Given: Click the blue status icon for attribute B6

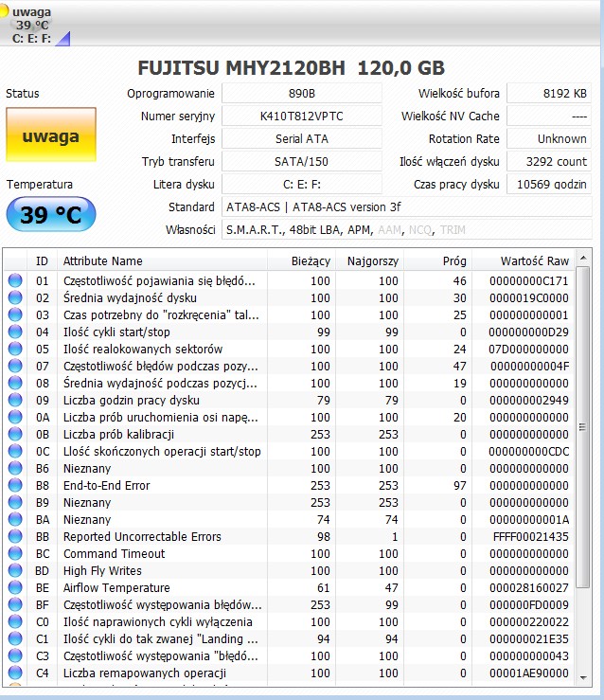Looking at the screenshot, I should click(x=15, y=468).
